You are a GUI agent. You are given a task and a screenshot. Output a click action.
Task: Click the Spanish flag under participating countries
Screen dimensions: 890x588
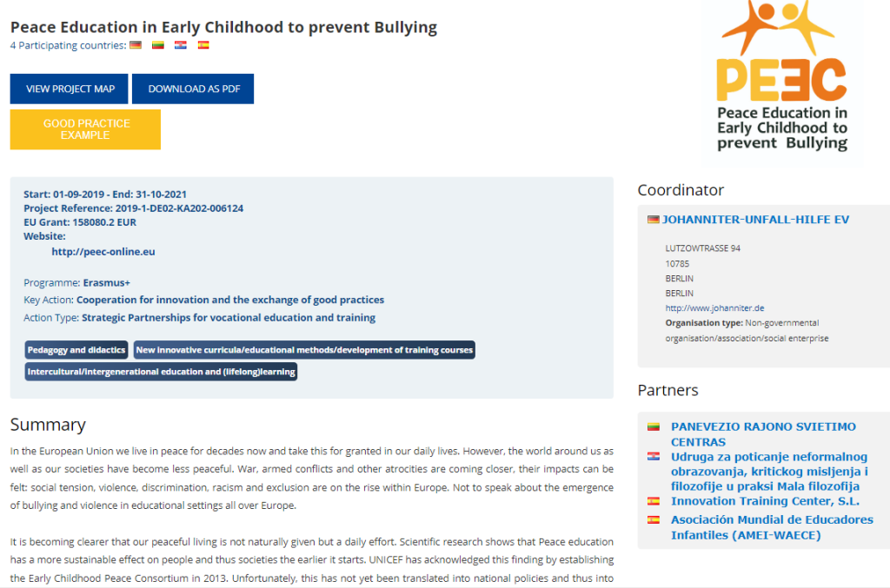click(x=203, y=45)
